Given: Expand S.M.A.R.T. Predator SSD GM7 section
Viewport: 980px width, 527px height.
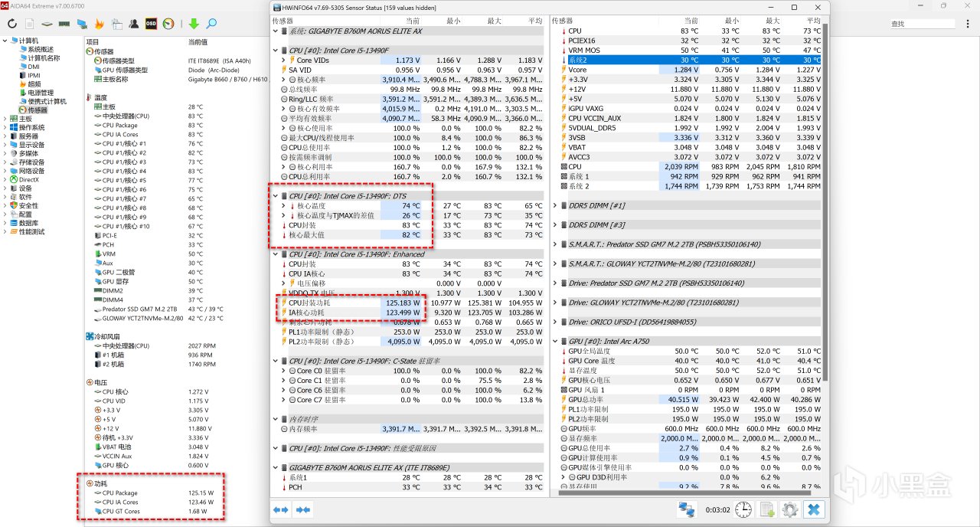Looking at the screenshot, I should (556, 244).
